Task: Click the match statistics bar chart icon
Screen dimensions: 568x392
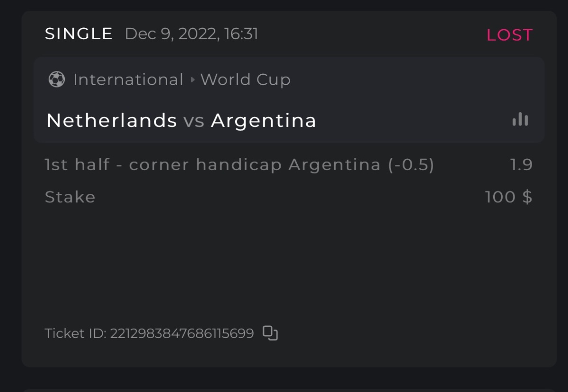Action: tap(520, 120)
